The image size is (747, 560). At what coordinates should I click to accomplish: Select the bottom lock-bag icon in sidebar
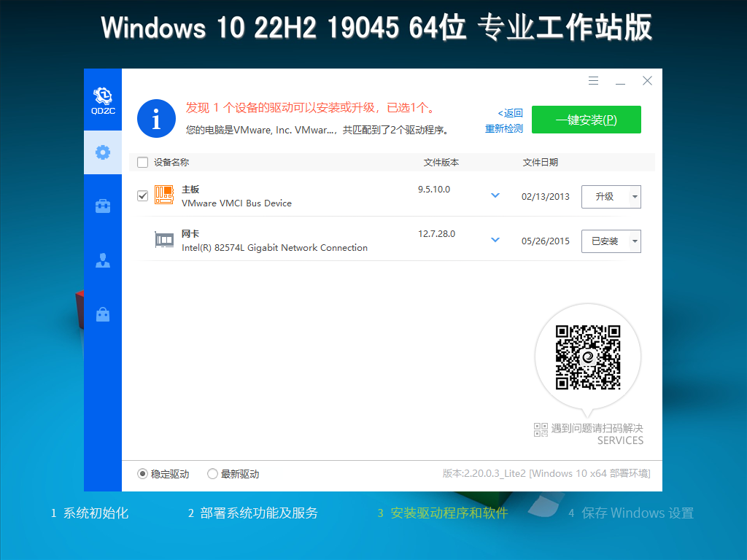102,314
